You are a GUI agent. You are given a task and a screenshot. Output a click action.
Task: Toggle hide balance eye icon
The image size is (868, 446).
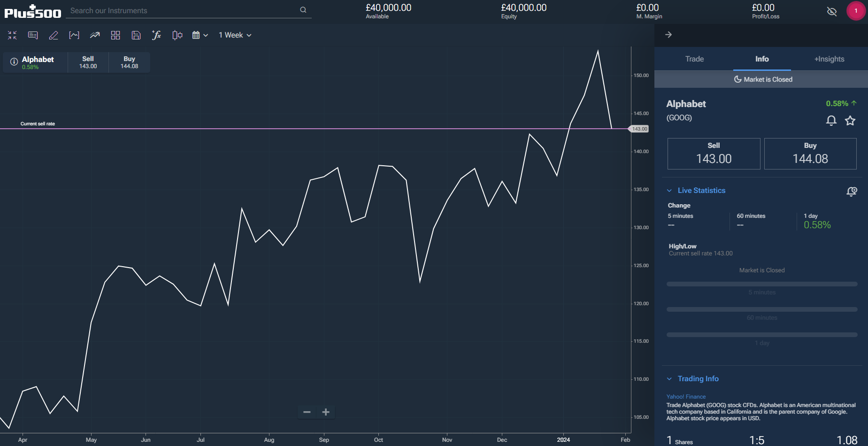pyautogui.click(x=832, y=11)
